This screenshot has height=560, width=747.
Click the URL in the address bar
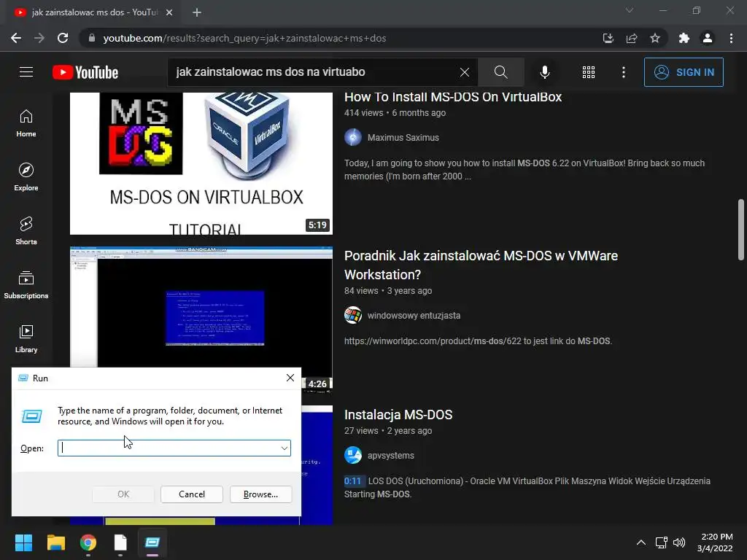point(244,38)
